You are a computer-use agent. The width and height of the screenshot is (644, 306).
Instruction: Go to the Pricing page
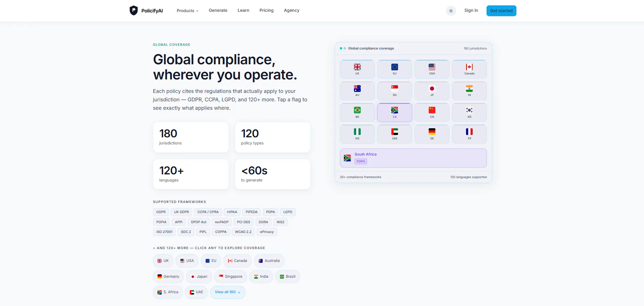point(266,10)
